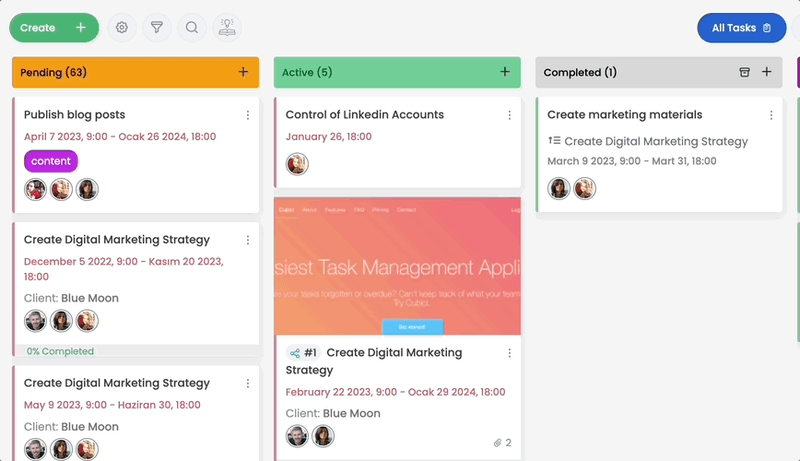Click the share icon beside #1
Screen dimensions: 800x461
(x=294, y=353)
